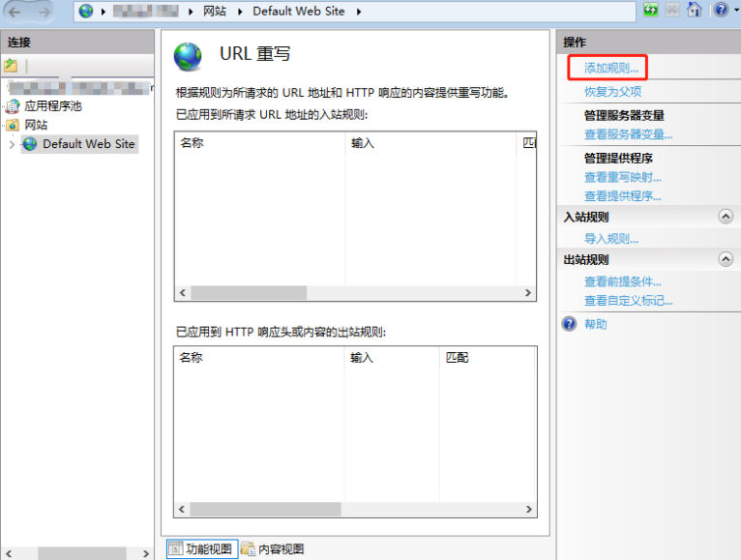The image size is (741, 560).
Task: Expand the Default Web Site tree node
Action: click(11, 144)
